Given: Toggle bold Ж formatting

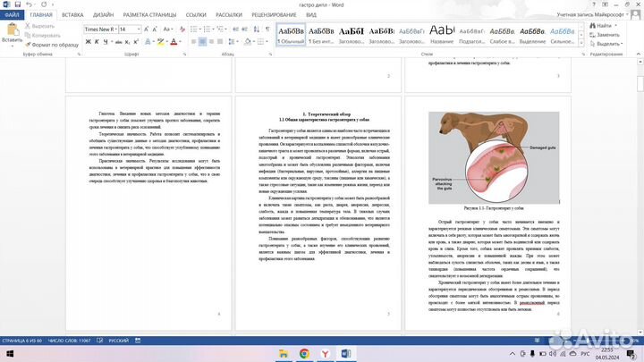Looking at the screenshot, I should click(x=88, y=42).
